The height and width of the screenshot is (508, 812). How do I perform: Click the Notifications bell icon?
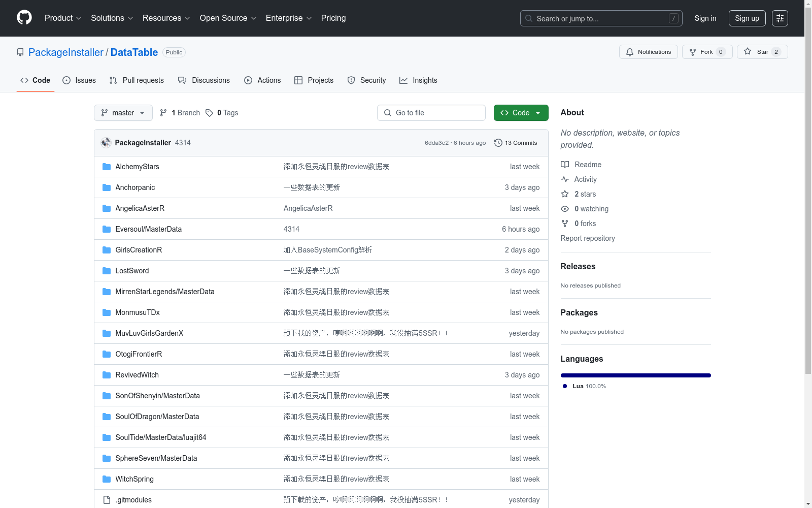point(629,52)
